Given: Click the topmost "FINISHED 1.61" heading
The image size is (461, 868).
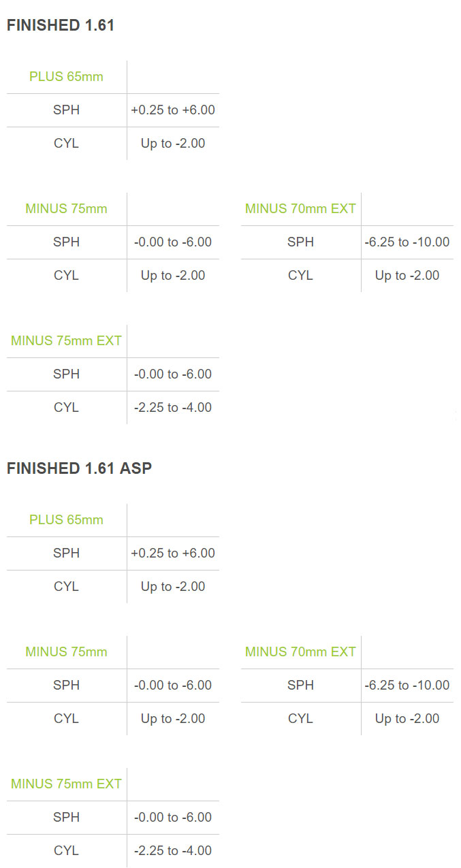Looking at the screenshot, I should (x=61, y=26).
